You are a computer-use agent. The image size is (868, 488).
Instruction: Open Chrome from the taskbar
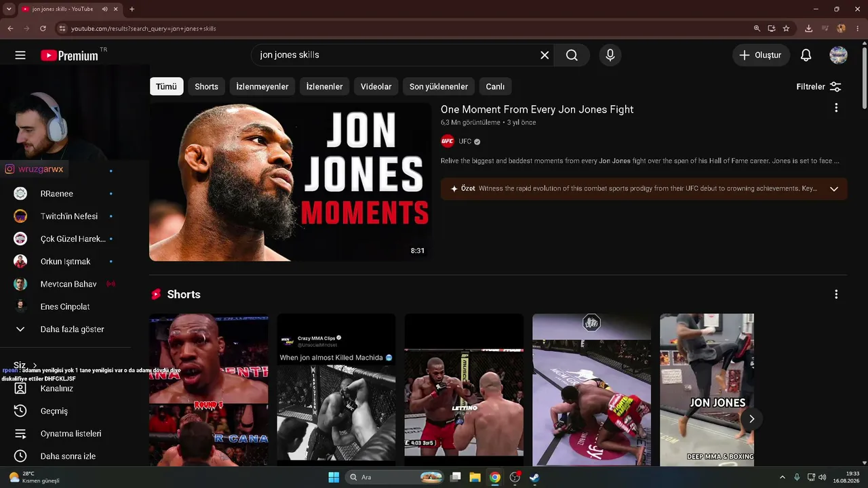click(x=495, y=477)
